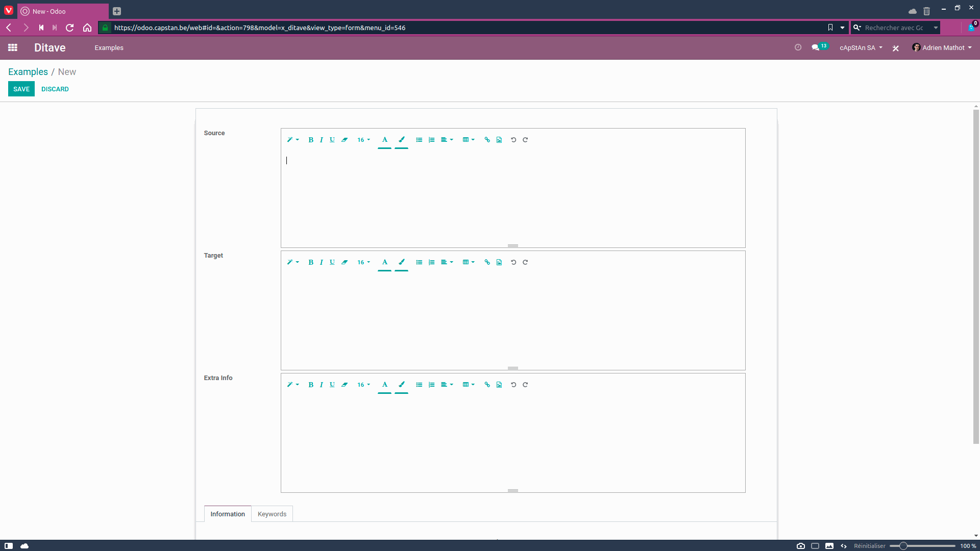Screen dimensions: 980x551
Task: Open the Discuss messages icon showing 13
Action: 817,47
